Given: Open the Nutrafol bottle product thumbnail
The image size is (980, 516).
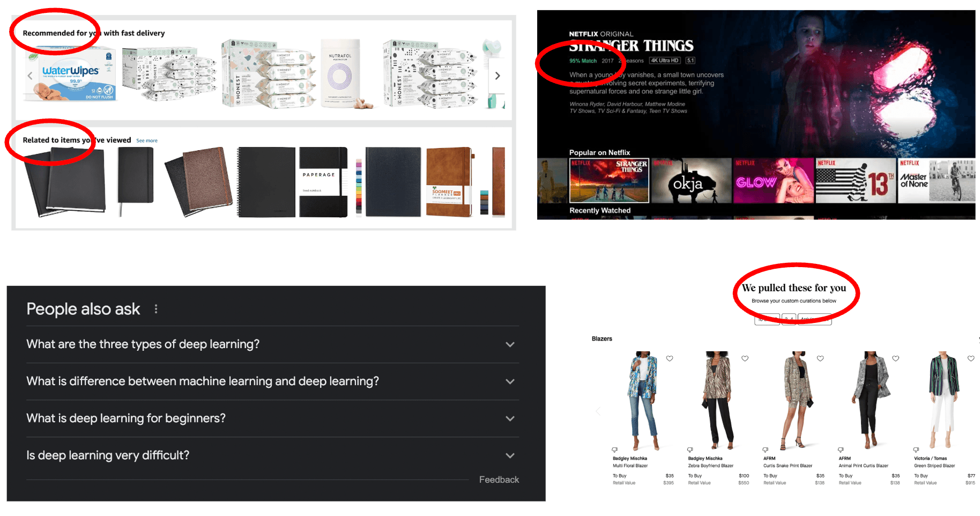Looking at the screenshot, I should pyautogui.click(x=340, y=72).
